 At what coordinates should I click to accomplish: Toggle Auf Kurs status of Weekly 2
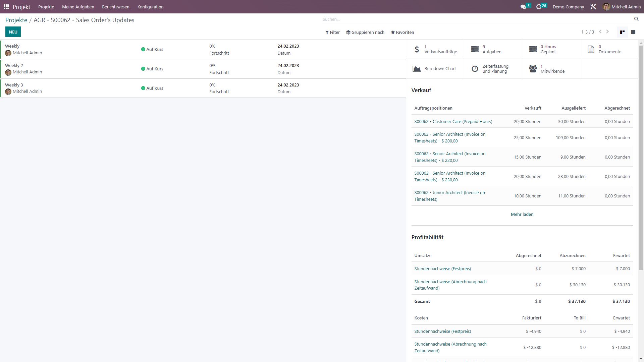pyautogui.click(x=152, y=69)
